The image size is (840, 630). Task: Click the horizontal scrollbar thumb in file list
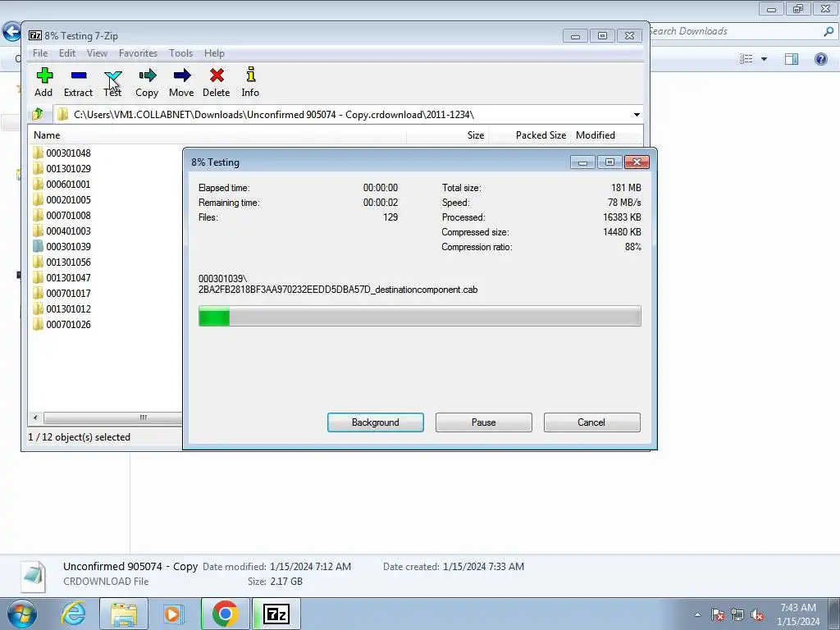pyautogui.click(x=113, y=418)
